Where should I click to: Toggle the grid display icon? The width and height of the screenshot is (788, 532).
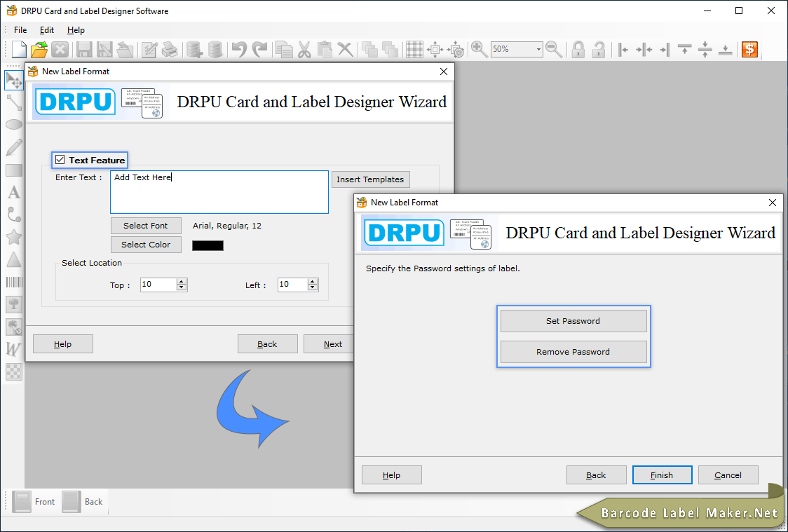click(x=414, y=49)
